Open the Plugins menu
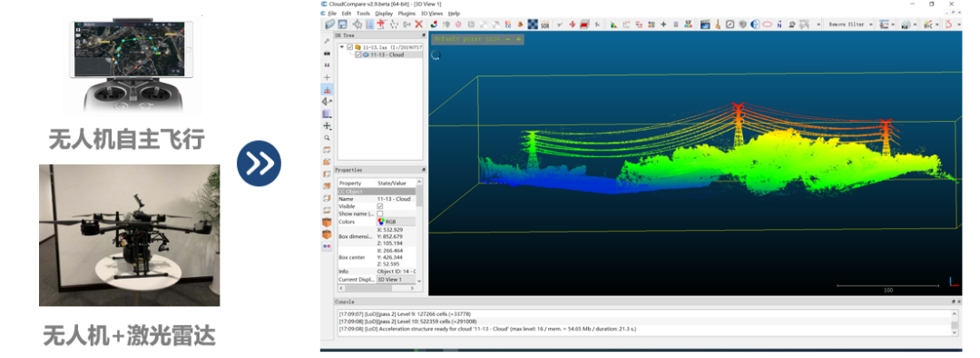Viewport: 980px width, 358px height. (407, 13)
